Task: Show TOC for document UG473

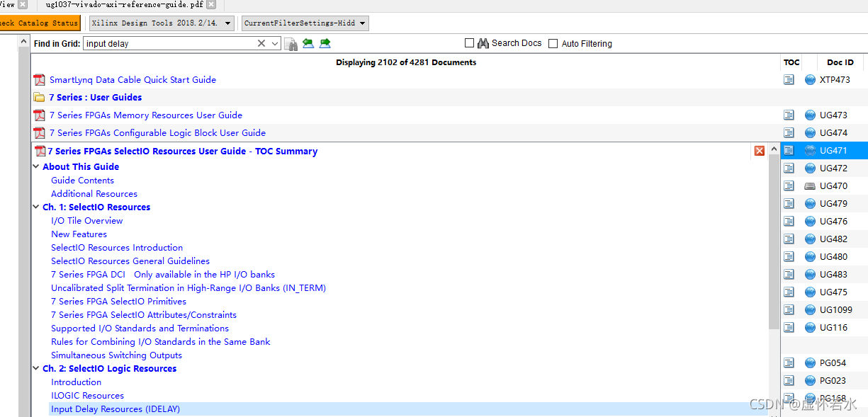Action: pos(789,115)
